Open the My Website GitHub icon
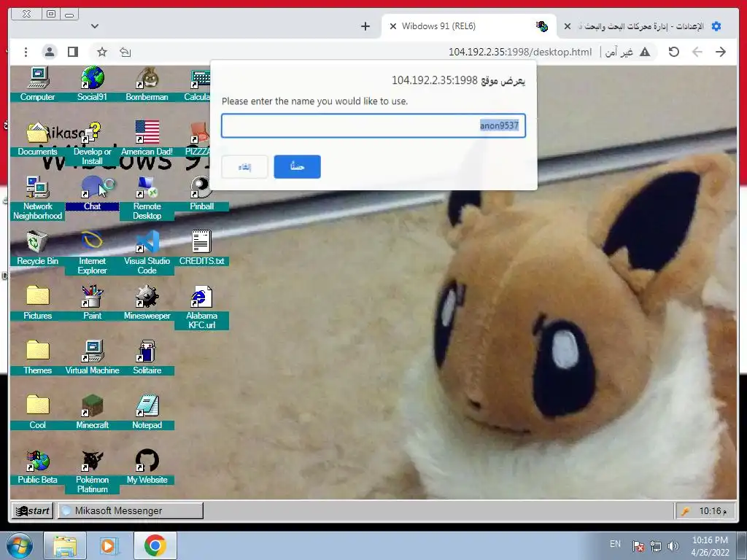The width and height of the screenshot is (747, 560). [x=147, y=467]
